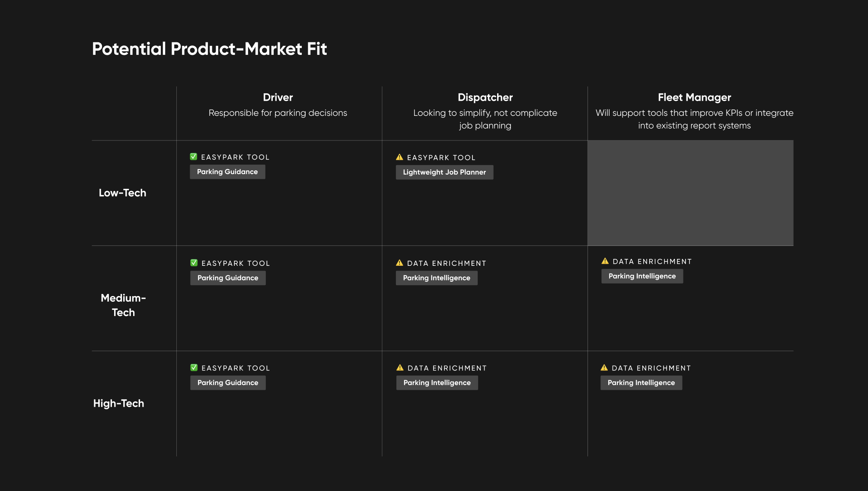Screen dimensions: 868x491
Task: Click Parking Intelligence tag in Medium-Tech Dispatcher cell
Action: coord(437,278)
